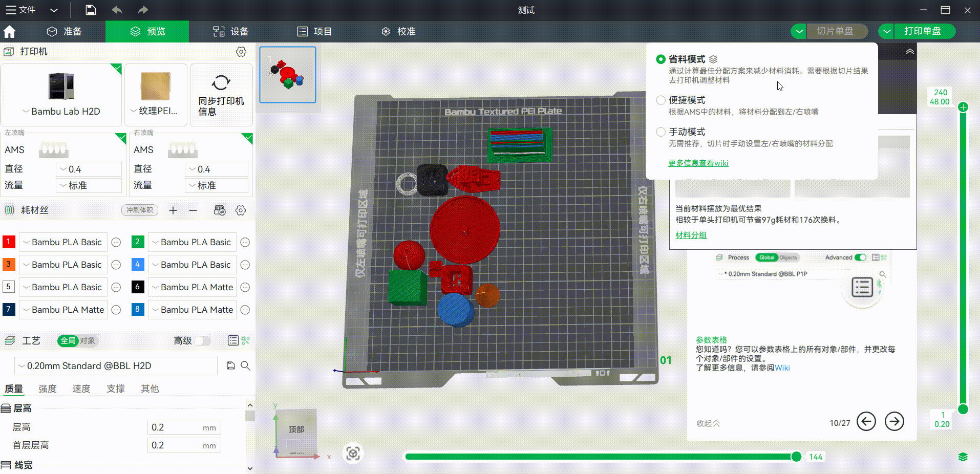Switch to 项目 tab
980x474 pixels.
(x=314, y=32)
